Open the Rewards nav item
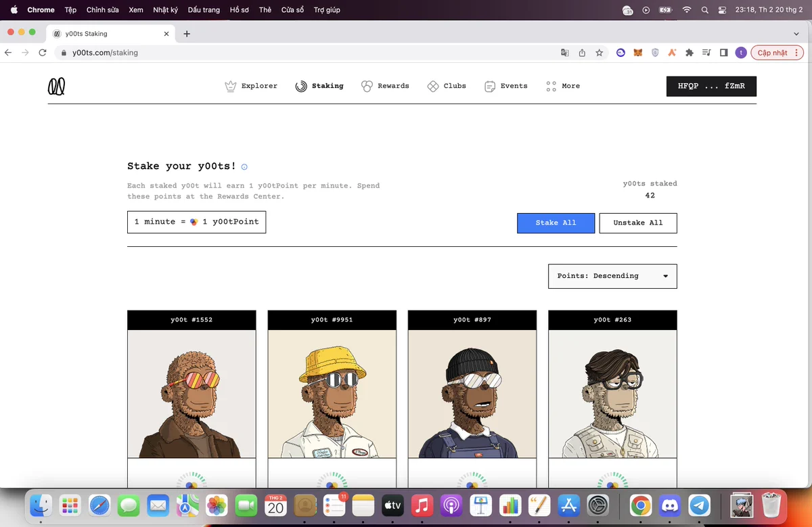This screenshot has width=812, height=527. (x=385, y=86)
